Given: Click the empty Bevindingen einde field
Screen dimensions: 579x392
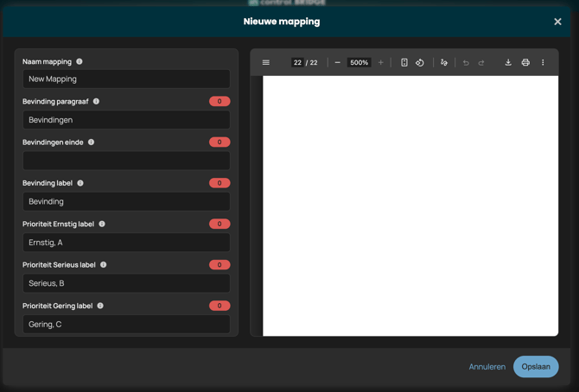Looking at the screenshot, I should [126, 161].
